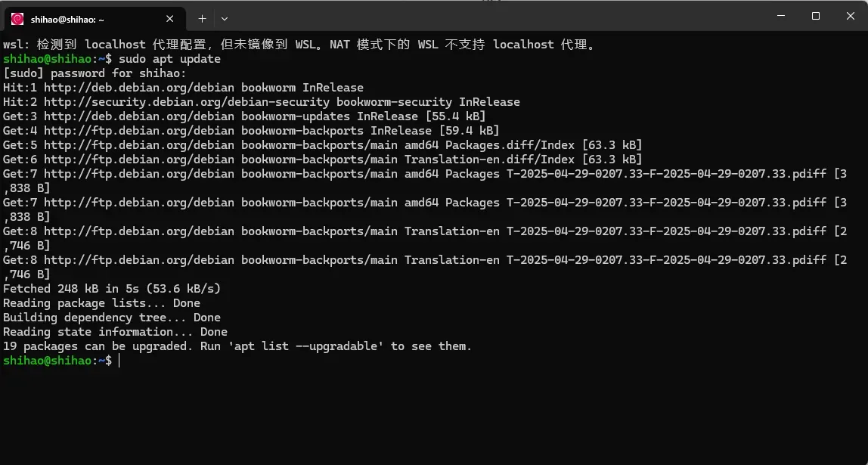Click the URL on the Get:3 line

click(139, 116)
